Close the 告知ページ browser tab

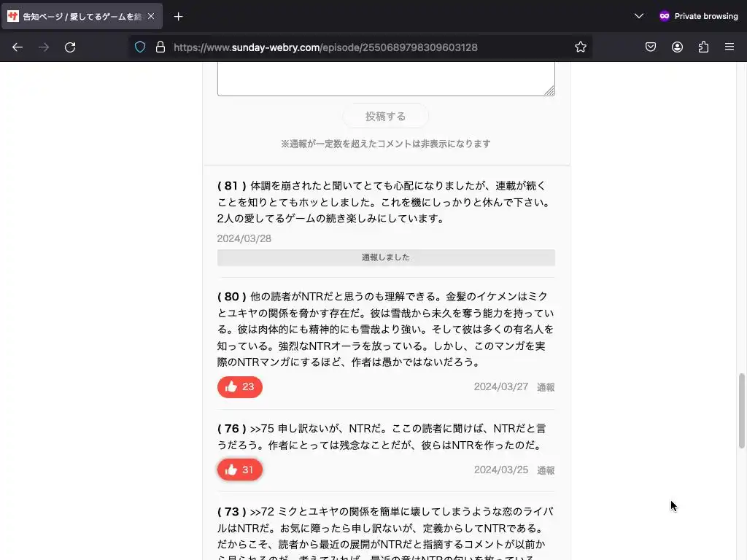click(151, 16)
